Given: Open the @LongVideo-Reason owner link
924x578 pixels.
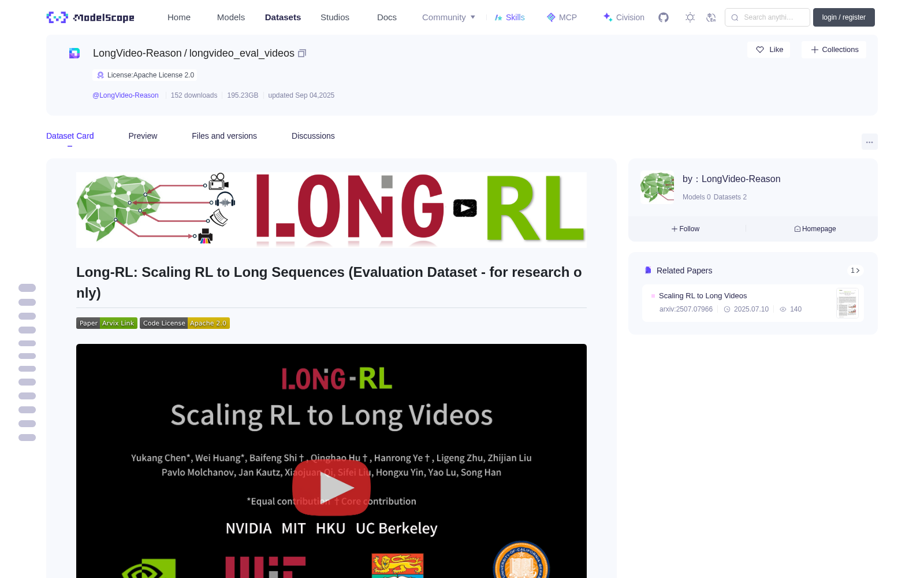Looking at the screenshot, I should click(x=125, y=95).
